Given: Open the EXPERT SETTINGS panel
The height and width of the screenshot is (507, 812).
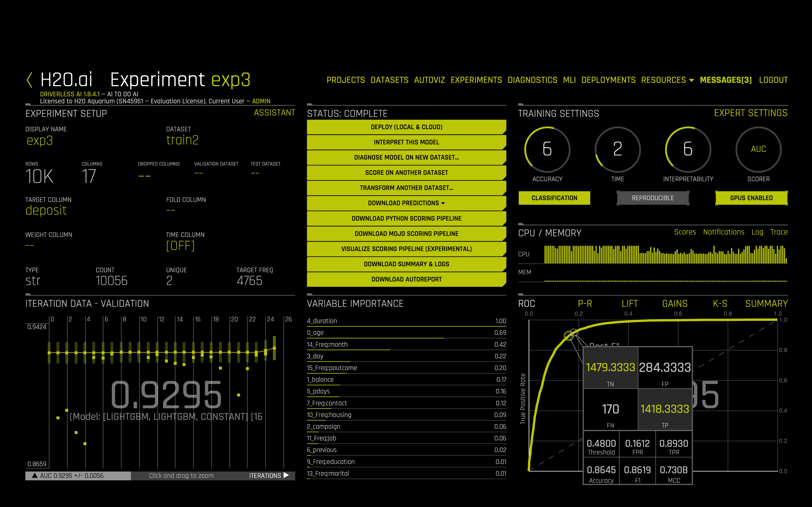Looking at the screenshot, I should pyautogui.click(x=751, y=113).
